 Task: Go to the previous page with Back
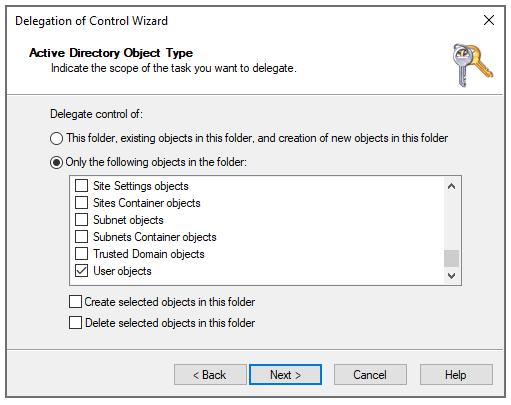(210, 375)
